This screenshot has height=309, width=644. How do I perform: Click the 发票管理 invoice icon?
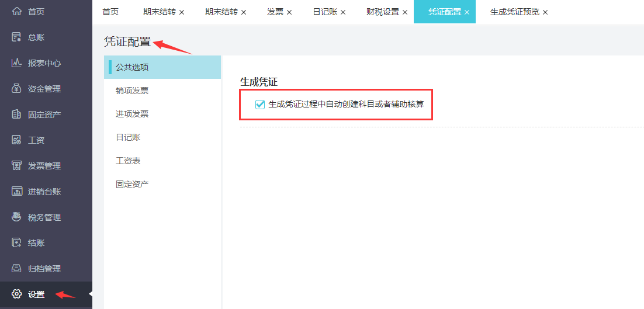click(16, 166)
